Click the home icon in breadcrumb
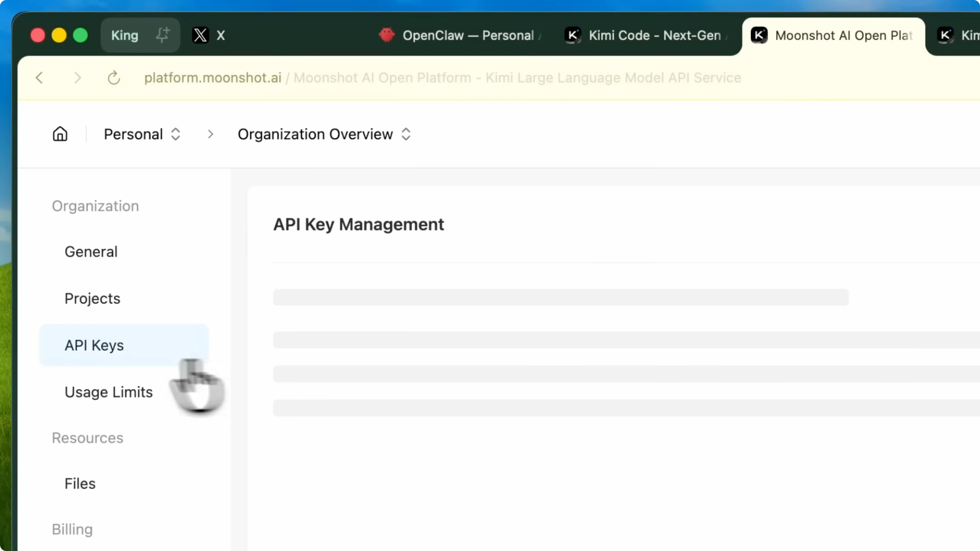Image resolution: width=980 pixels, height=551 pixels. [x=60, y=134]
